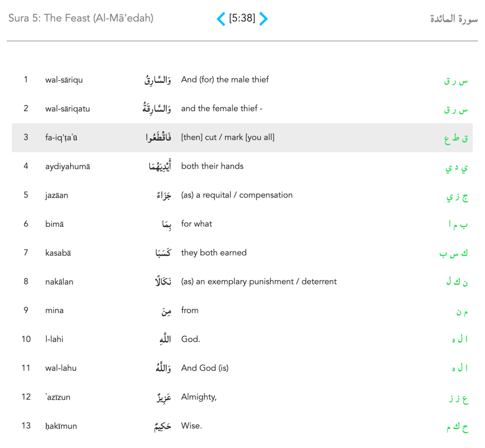Image resolution: width=485 pixels, height=448 pixels.
Task: Open the green root link for mina
Action: click(x=462, y=312)
